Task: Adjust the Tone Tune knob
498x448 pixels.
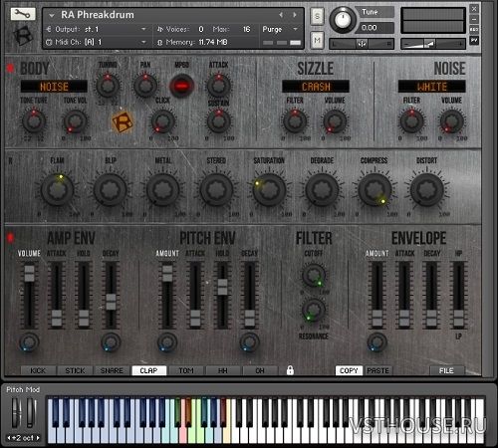Action: [x=34, y=120]
